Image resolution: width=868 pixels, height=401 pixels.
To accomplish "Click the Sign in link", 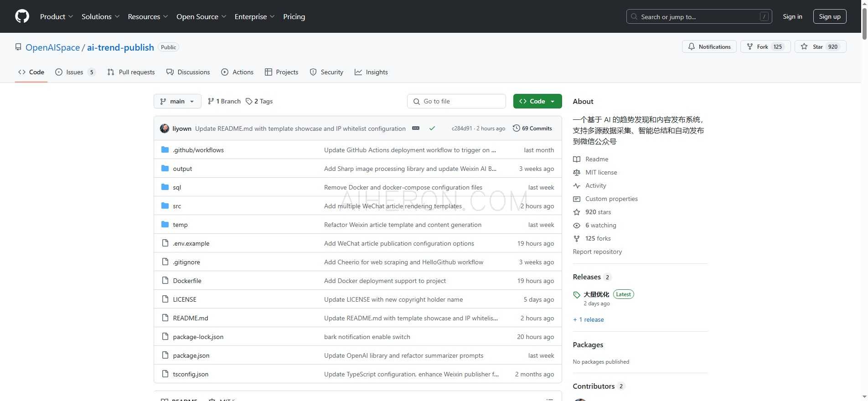I will coord(792,16).
